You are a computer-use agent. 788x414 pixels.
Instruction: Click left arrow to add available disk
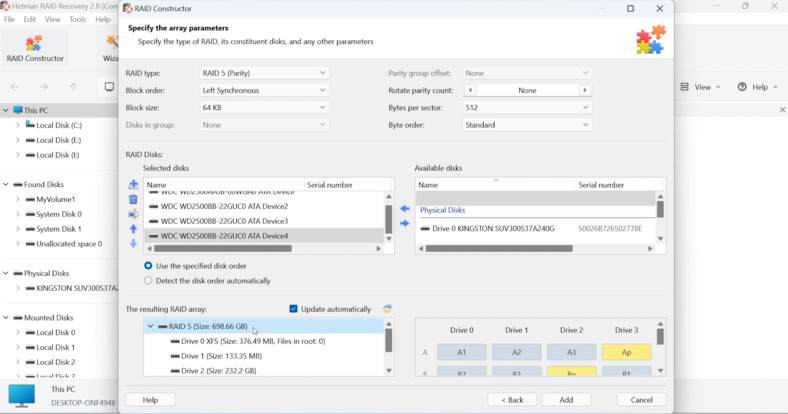(x=405, y=209)
